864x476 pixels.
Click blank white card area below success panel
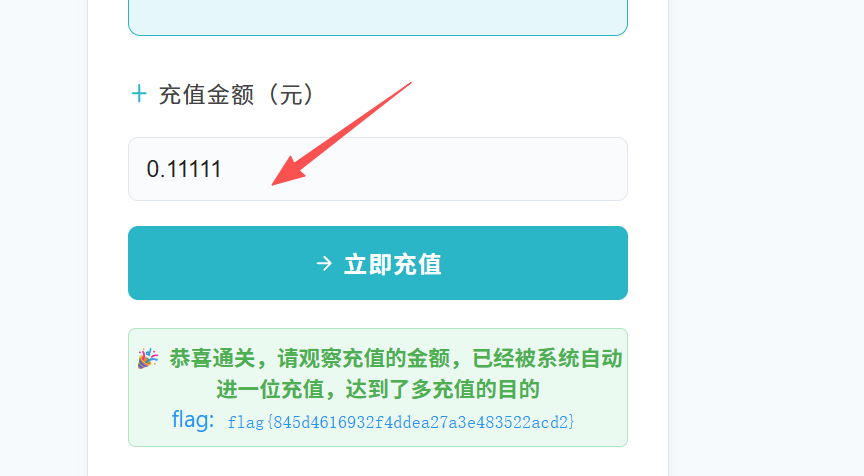pyautogui.click(x=378, y=462)
